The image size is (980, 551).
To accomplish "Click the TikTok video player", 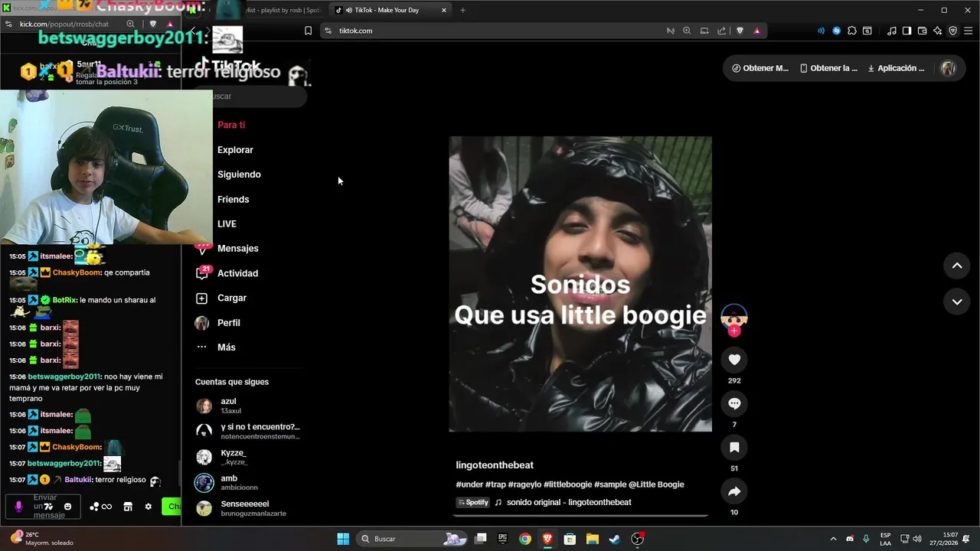I will [580, 284].
